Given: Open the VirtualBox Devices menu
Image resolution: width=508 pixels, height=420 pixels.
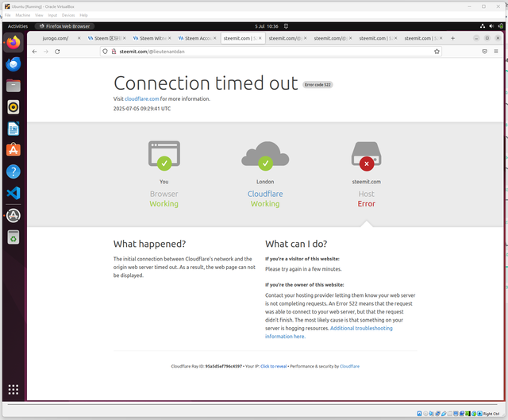Looking at the screenshot, I should click(x=68, y=15).
